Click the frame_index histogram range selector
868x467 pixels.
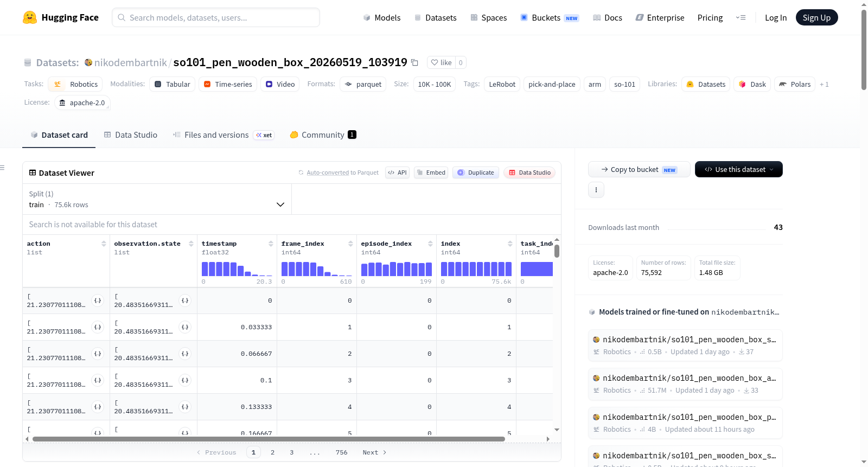pos(317,269)
